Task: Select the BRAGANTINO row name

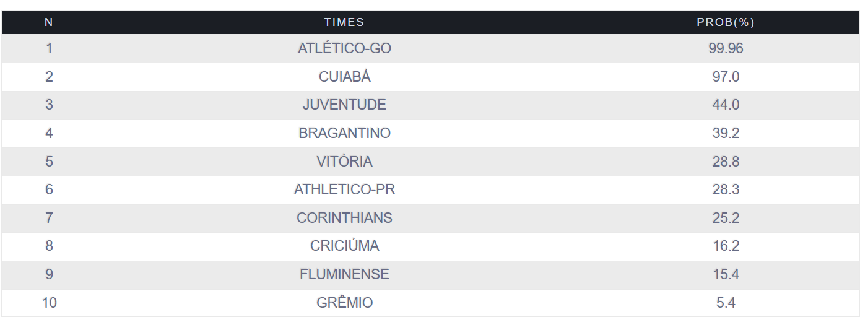Action: pyautogui.click(x=344, y=133)
